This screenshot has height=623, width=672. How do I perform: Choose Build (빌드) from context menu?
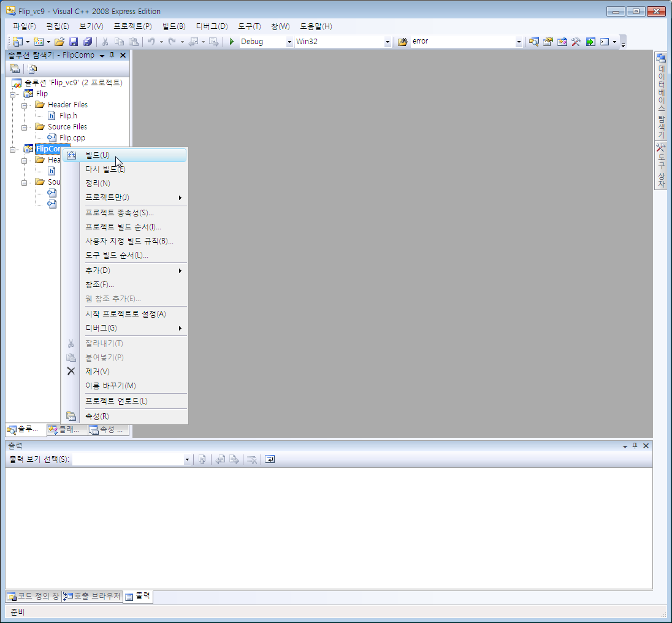[x=124, y=155]
